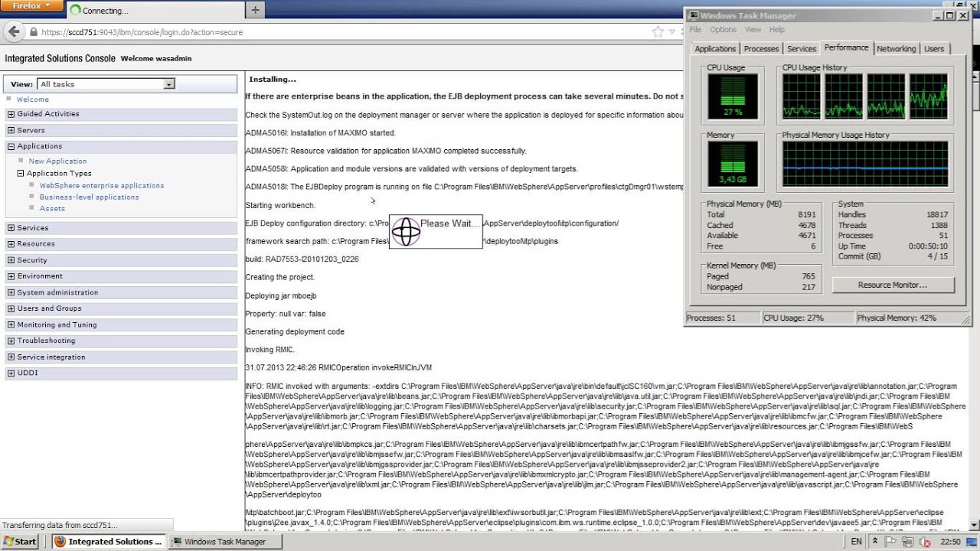The width and height of the screenshot is (980, 551).
Task: Click the Task Manager title bar icon
Action: [x=693, y=15]
